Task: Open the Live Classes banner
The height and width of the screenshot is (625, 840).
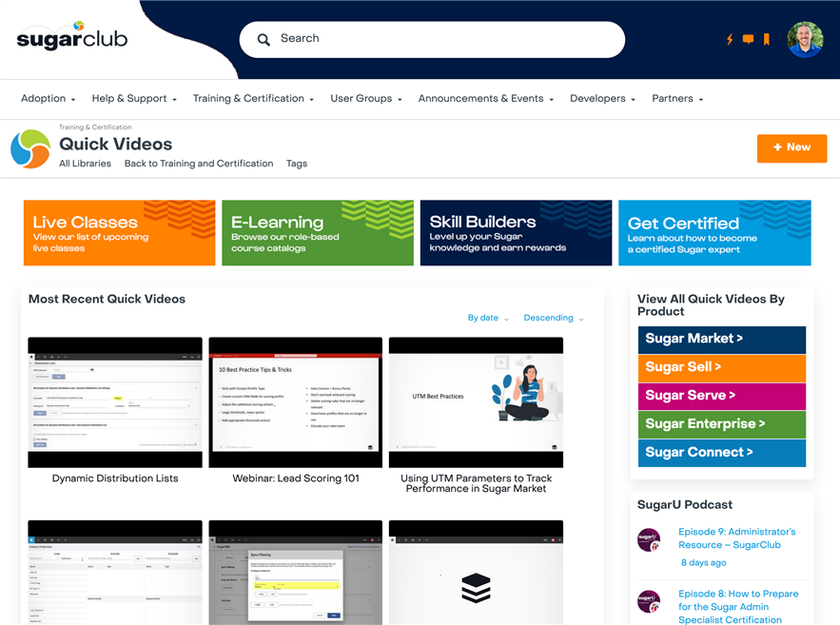Action: (x=119, y=232)
